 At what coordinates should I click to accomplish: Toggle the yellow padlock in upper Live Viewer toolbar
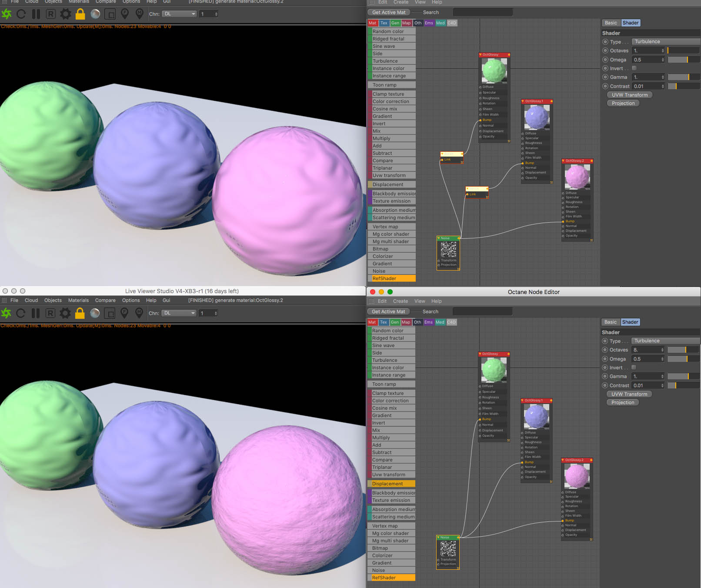(80, 14)
